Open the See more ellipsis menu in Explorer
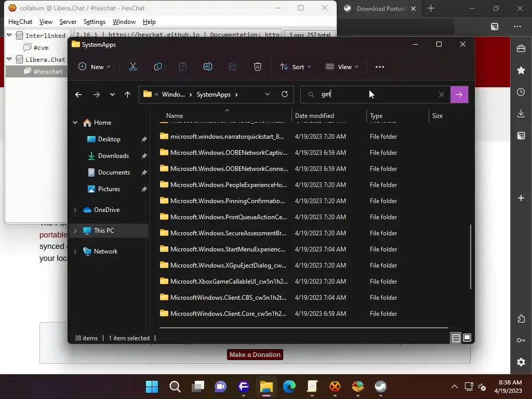This screenshot has height=399, width=532. (x=380, y=67)
